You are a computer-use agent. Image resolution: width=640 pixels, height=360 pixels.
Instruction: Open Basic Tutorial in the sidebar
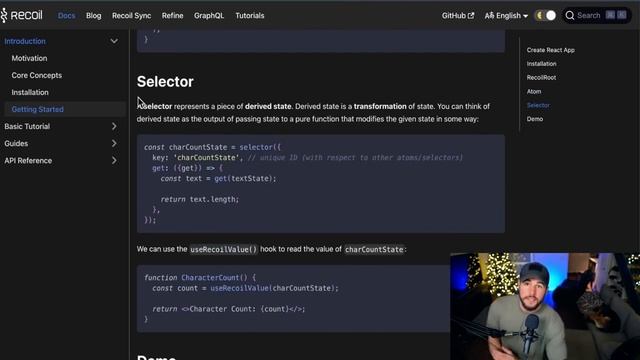click(27, 127)
